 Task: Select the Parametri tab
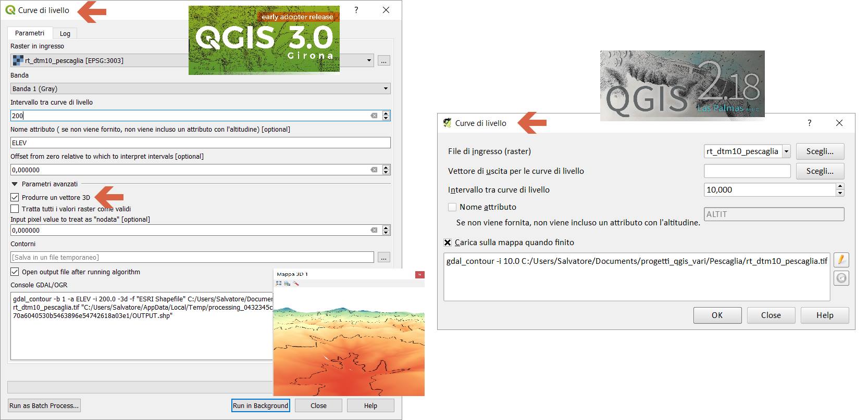point(30,33)
